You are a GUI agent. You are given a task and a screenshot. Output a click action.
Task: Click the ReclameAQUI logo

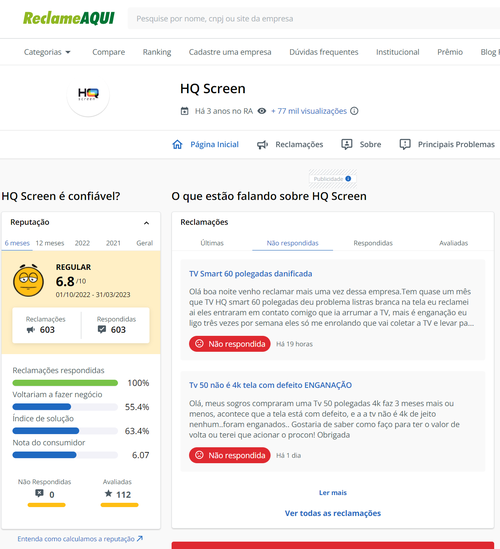pos(69,18)
